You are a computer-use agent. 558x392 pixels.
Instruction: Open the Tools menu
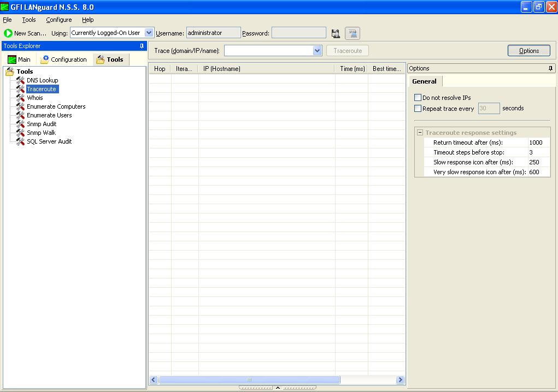click(29, 20)
